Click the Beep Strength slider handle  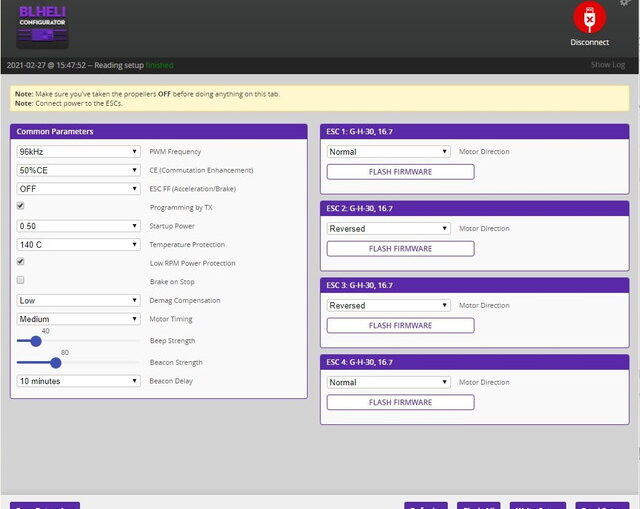[x=35, y=341]
